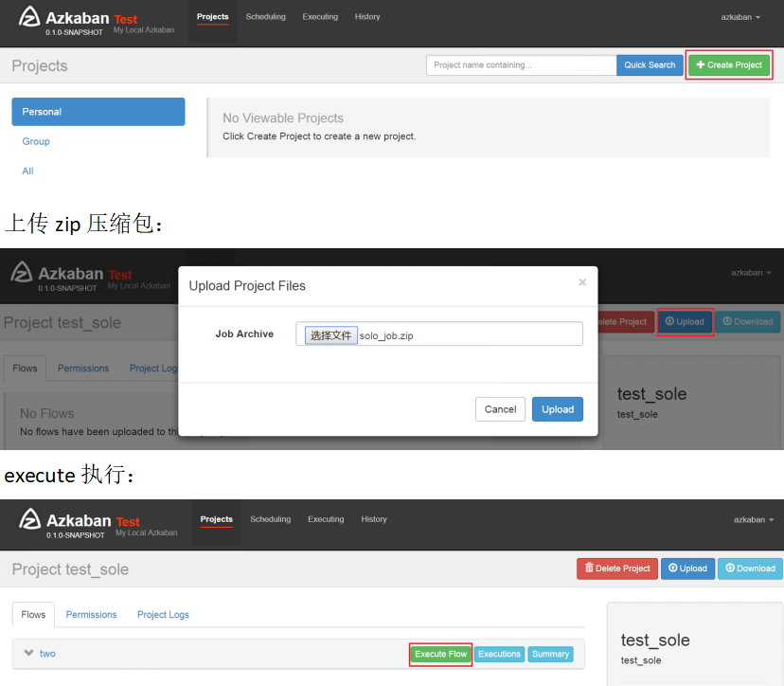Click Summary button for flow two
The height and width of the screenshot is (686, 784).
tap(550, 654)
